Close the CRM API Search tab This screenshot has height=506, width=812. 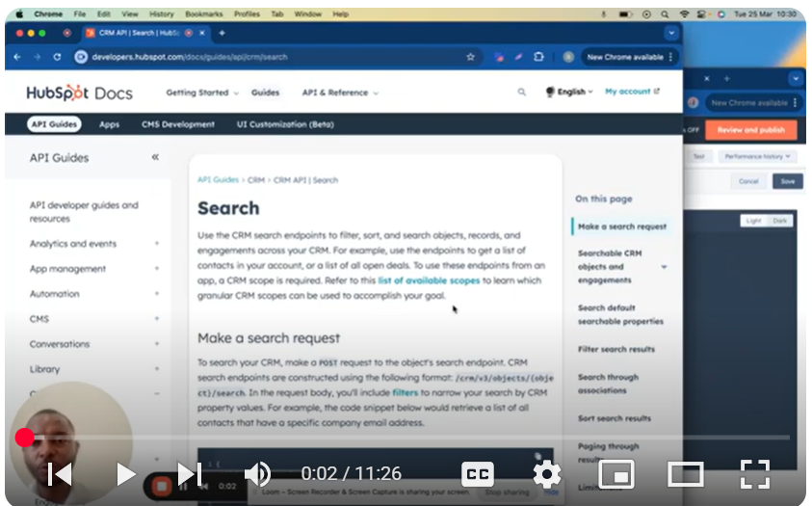click(202, 33)
